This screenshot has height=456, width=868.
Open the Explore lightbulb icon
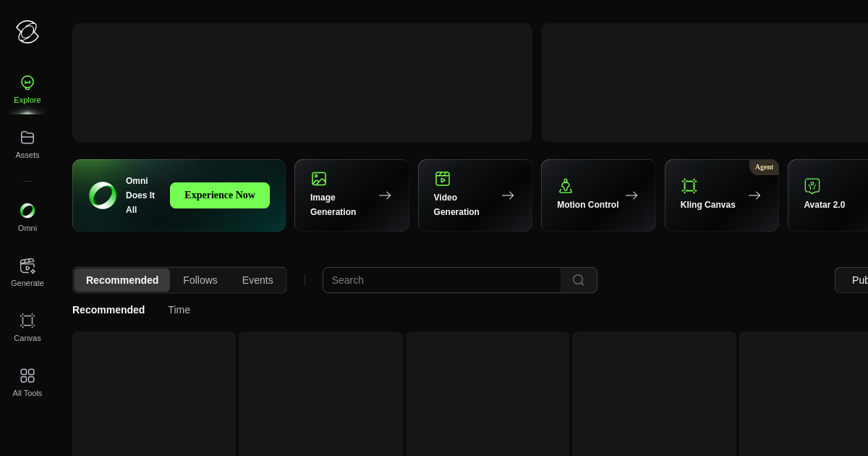[x=27, y=83]
